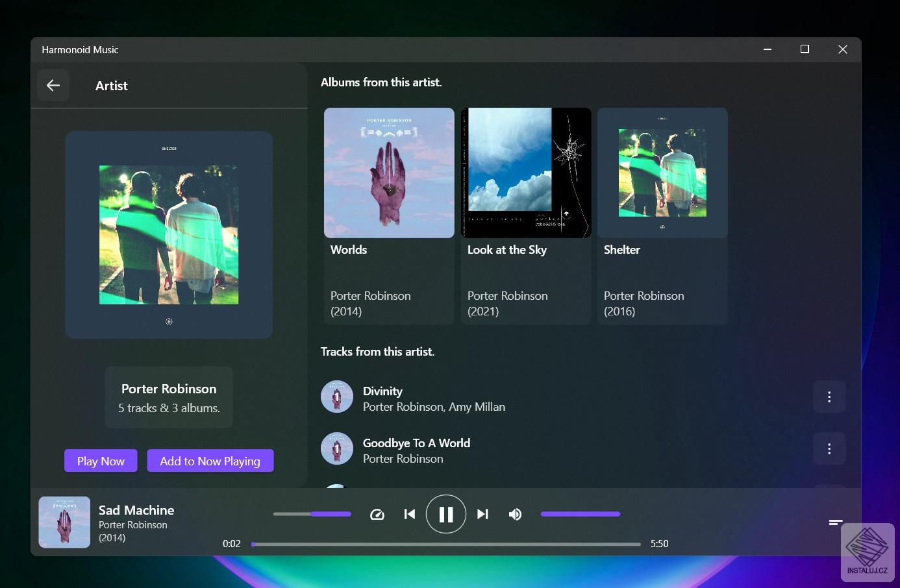This screenshot has width=900, height=588.
Task: Skip to next track
Action: pyautogui.click(x=482, y=514)
